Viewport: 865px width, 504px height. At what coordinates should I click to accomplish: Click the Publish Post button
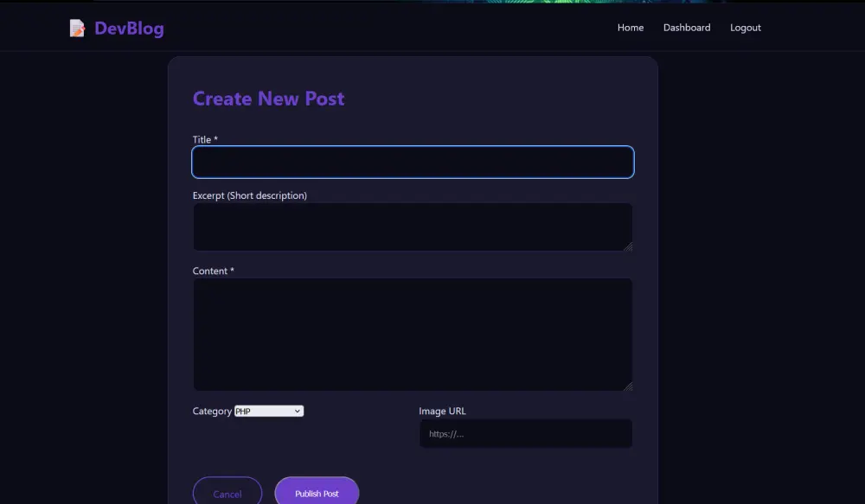pos(317,494)
